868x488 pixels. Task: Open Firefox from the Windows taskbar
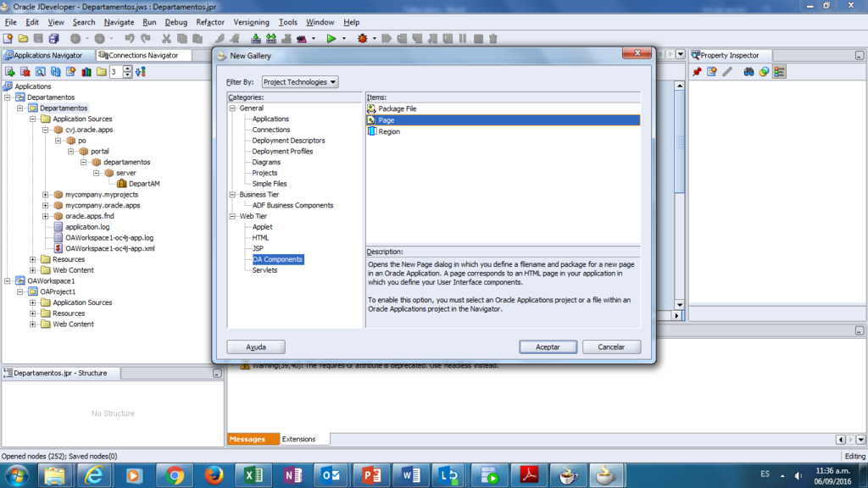tap(214, 475)
